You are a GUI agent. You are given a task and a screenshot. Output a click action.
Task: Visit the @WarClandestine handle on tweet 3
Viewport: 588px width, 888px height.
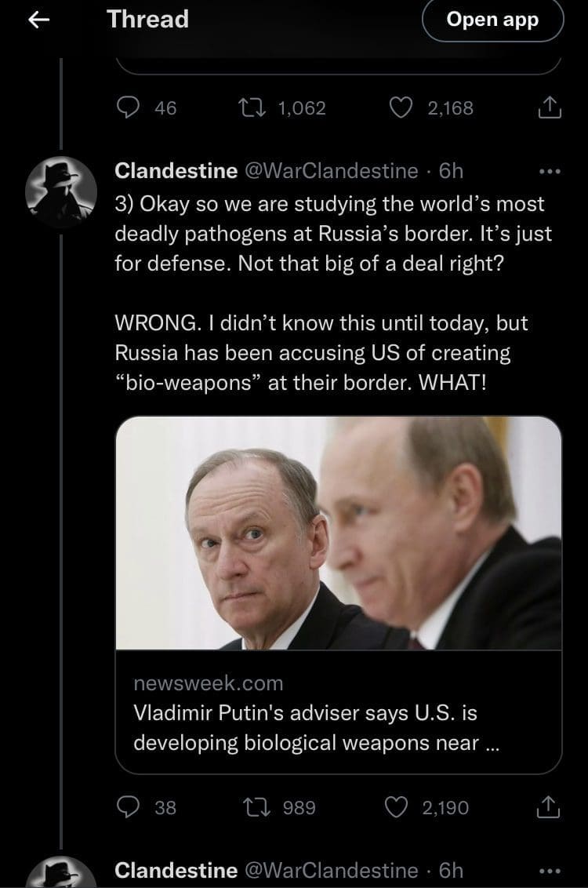pyautogui.click(x=331, y=170)
